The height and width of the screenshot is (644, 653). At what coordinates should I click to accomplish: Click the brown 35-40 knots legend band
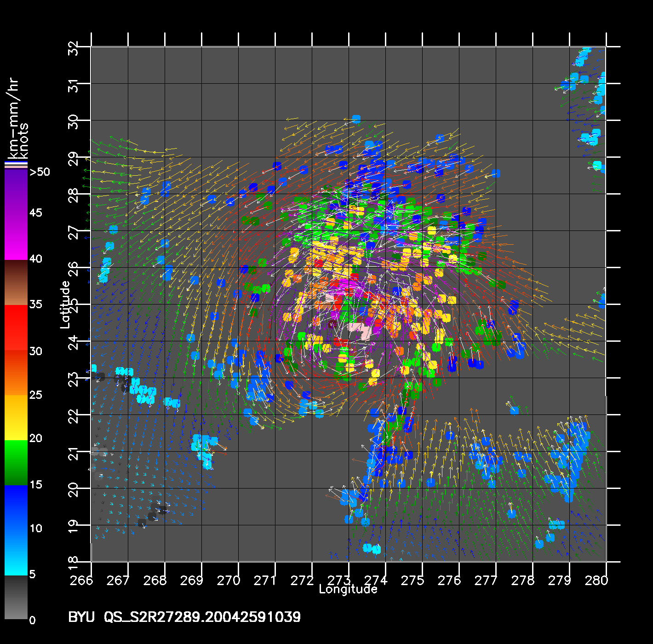[x=16, y=282]
